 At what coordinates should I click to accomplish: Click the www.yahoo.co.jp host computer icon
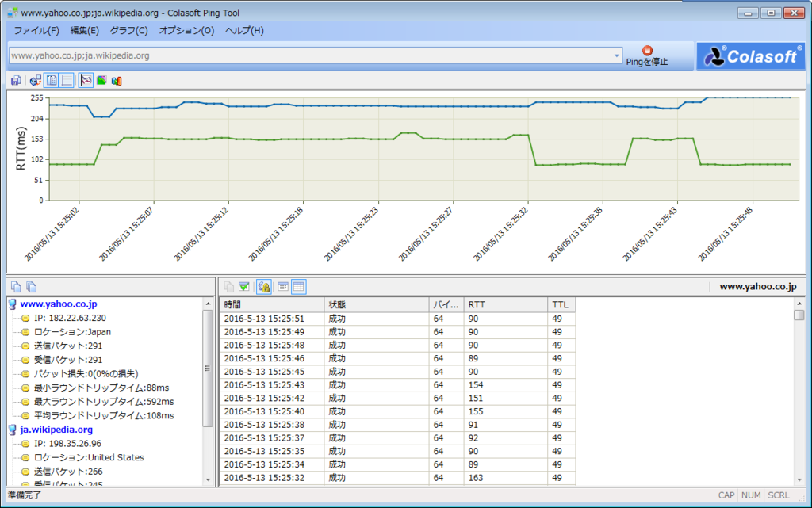pos(13,304)
